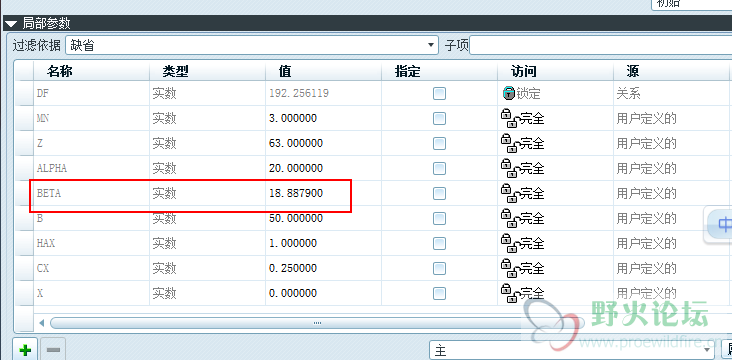
Task: Click the 完全 access icon for CX
Action: [x=510, y=267]
